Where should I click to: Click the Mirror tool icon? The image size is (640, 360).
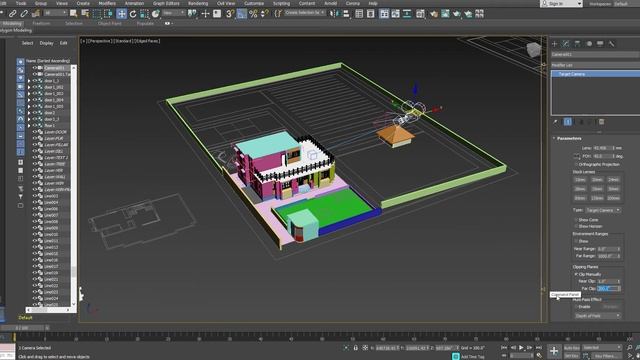point(335,14)
